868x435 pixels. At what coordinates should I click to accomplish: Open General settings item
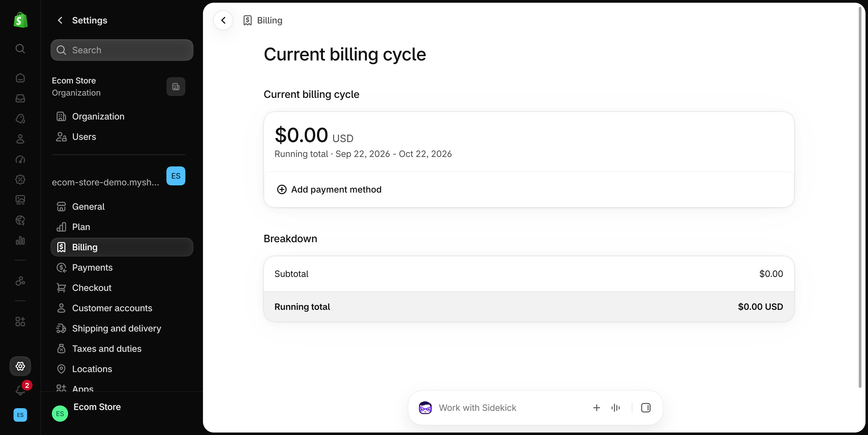click(x=122, y=207)
